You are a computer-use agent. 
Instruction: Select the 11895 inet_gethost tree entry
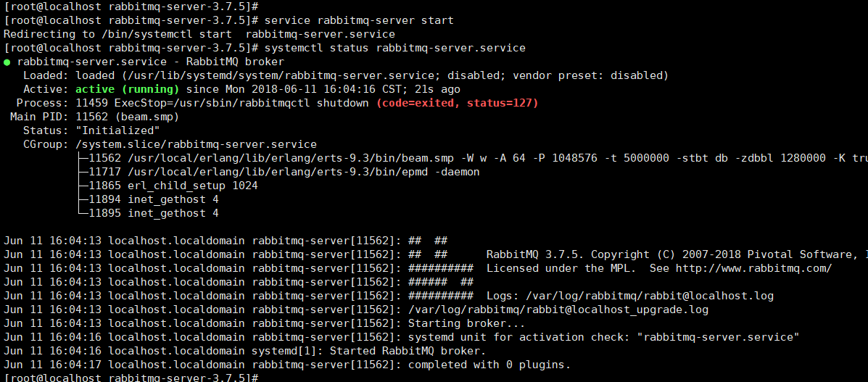click(153, 213)
